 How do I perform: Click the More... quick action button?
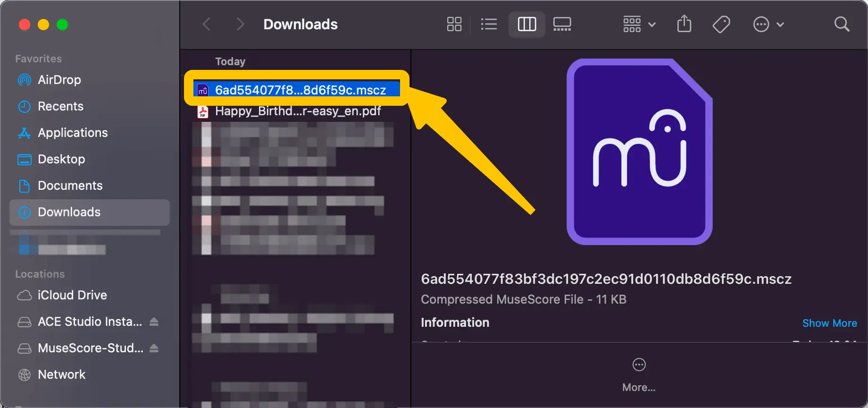[639, 375]
